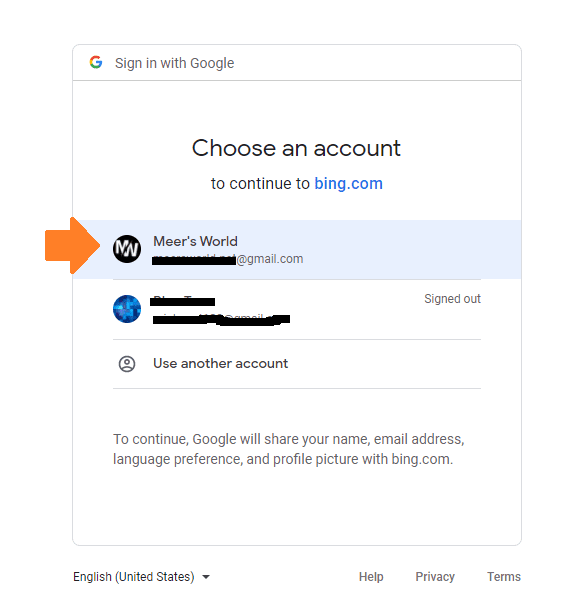Choose the Signed out account
This screenshot has width=567, height=609.
297,309
